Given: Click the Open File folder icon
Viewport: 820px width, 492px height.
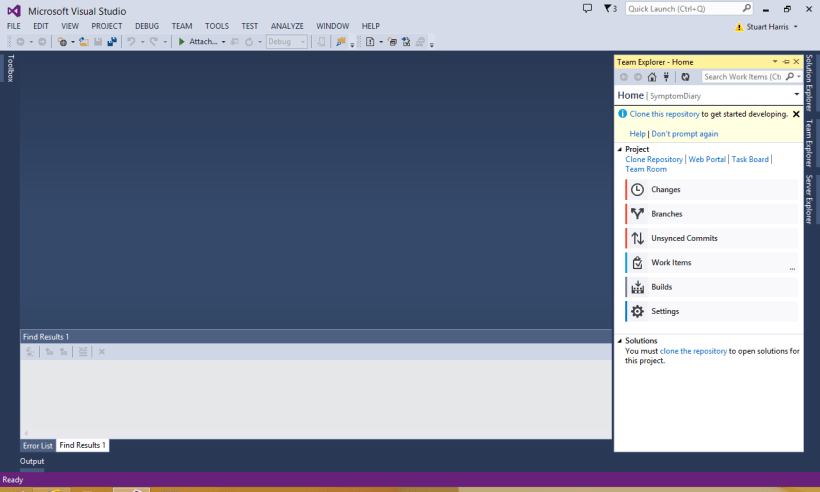Looking at the screenshot, I should (x=84, y=42).
